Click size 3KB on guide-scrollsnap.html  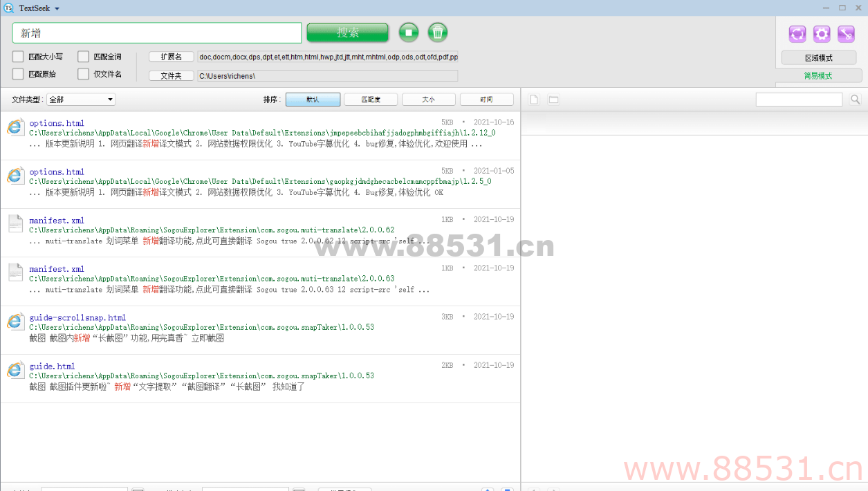[447, 316]
